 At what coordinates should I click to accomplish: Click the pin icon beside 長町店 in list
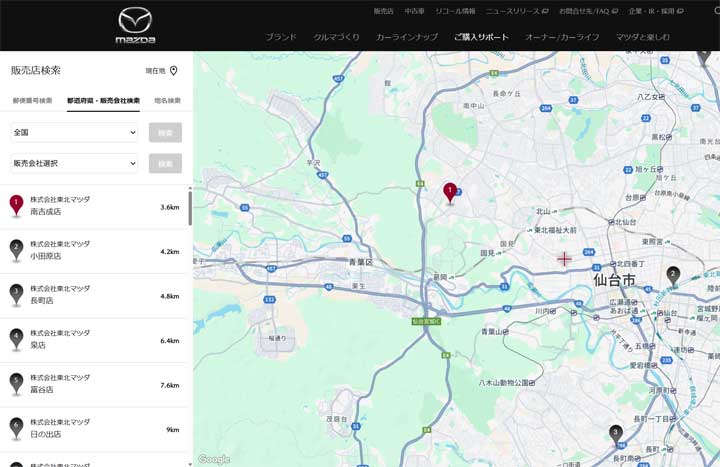[x=16, y=295]
